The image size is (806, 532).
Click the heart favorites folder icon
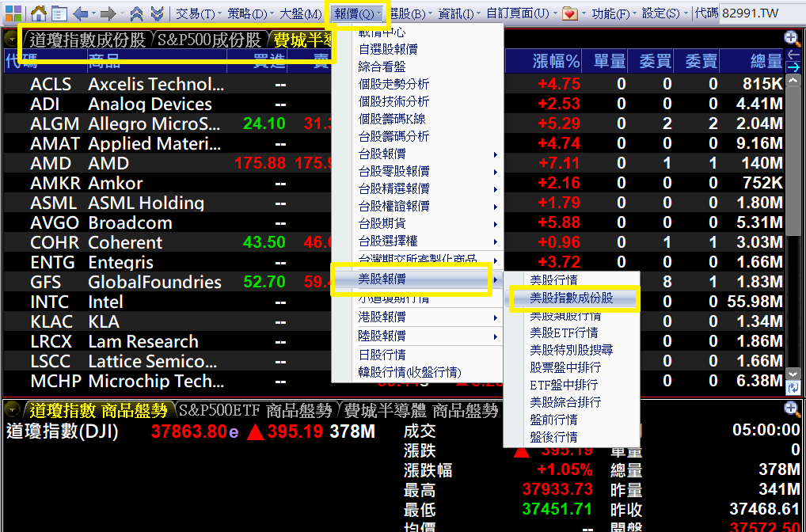coord(570,13)
